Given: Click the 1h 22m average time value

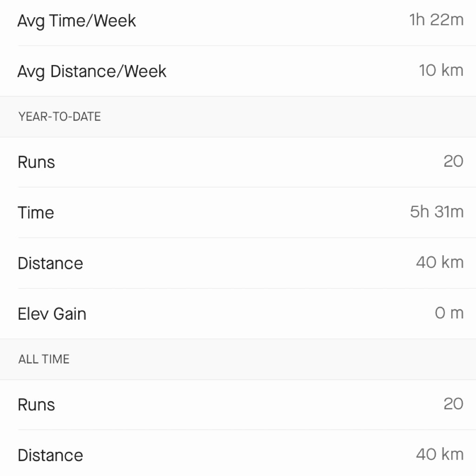Looking at the screenshot, I should [x=436, y=20].
